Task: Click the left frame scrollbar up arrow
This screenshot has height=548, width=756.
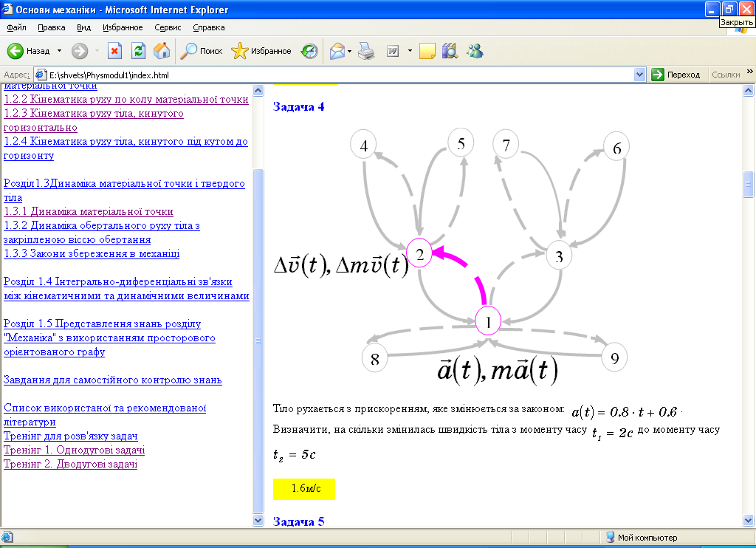Action: (x=258, y=90)
